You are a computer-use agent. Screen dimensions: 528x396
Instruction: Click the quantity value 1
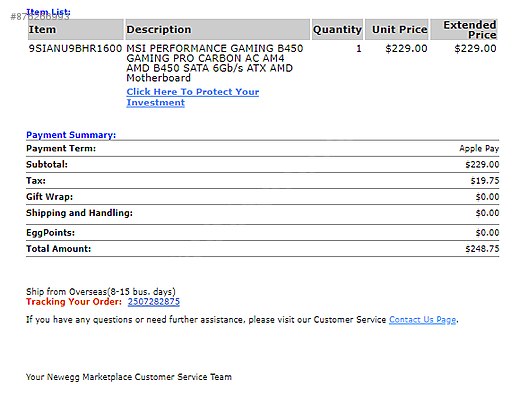coord(359,48)
